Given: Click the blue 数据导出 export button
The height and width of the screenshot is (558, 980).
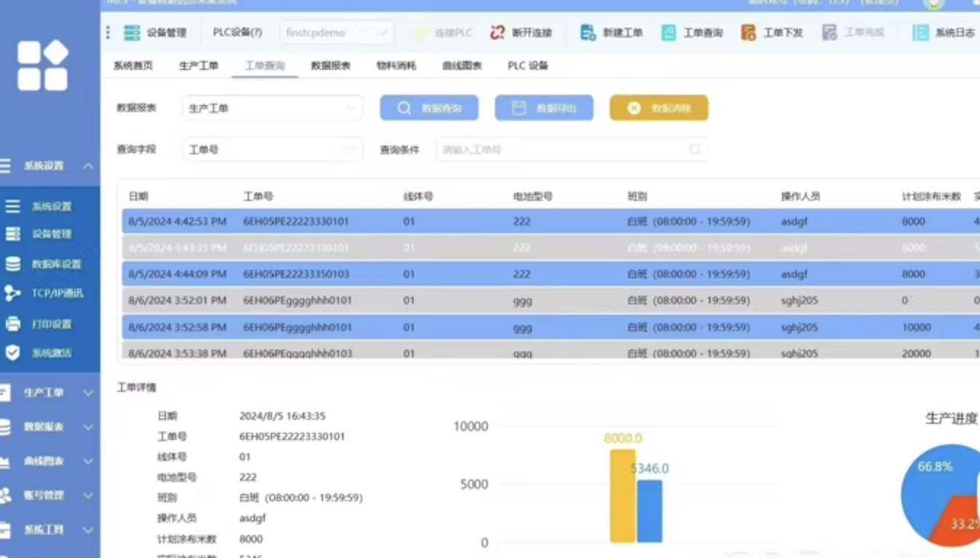Looking at the screenshot, I should pyautogui.click(x=544, y=108).
